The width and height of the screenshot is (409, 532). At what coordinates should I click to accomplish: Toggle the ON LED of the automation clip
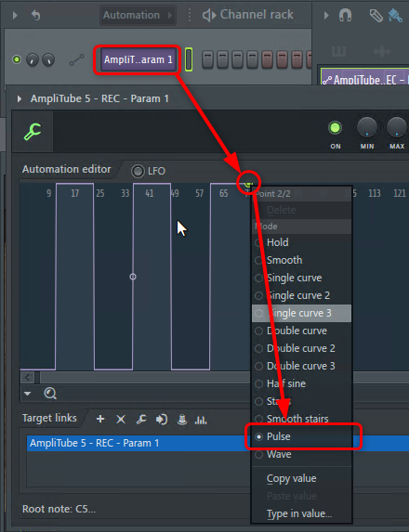click(x=335, y=128)
